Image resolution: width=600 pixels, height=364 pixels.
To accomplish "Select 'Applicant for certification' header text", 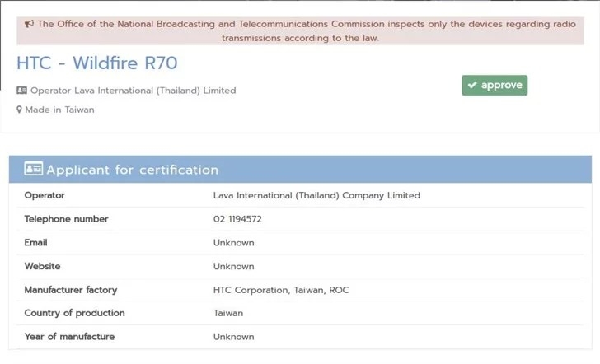I will click(133, 170).
